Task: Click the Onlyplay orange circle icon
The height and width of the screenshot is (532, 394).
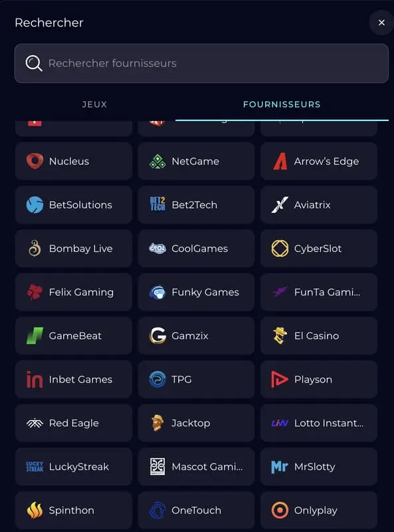Action: click(280, 510)
